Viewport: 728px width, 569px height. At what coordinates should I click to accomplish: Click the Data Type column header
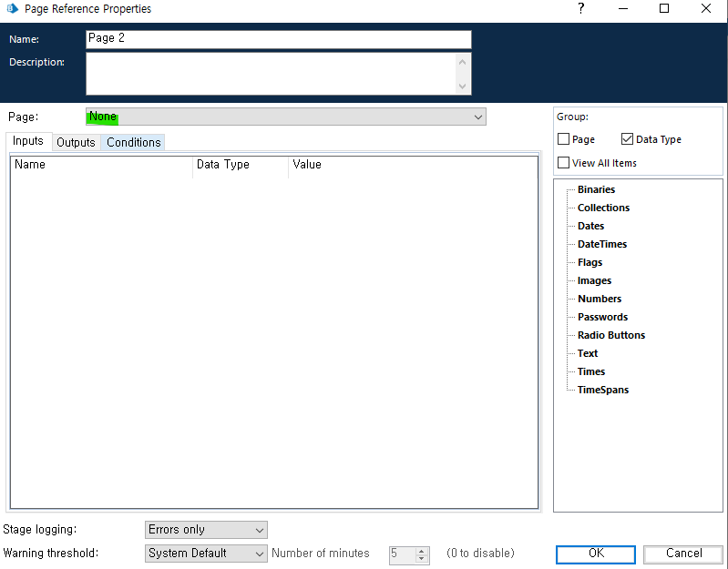point(241,165)
